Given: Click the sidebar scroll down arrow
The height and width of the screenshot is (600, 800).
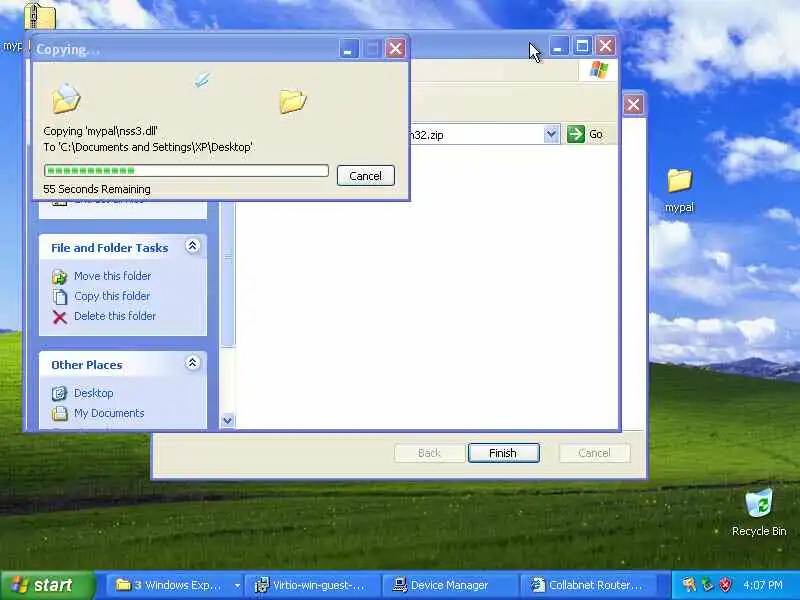Looking at the screenshot, I should click(x=228, y=421).
